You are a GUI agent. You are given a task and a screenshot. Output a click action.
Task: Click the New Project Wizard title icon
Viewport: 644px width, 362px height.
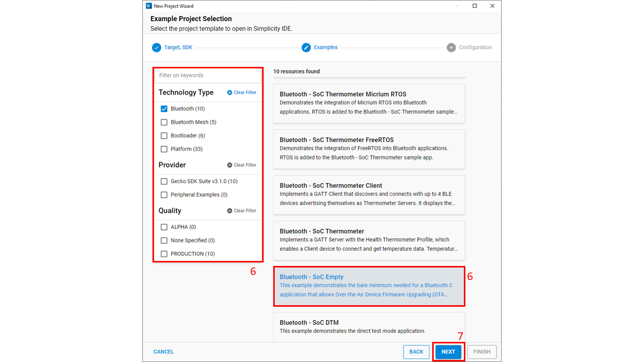pos(148,6)
